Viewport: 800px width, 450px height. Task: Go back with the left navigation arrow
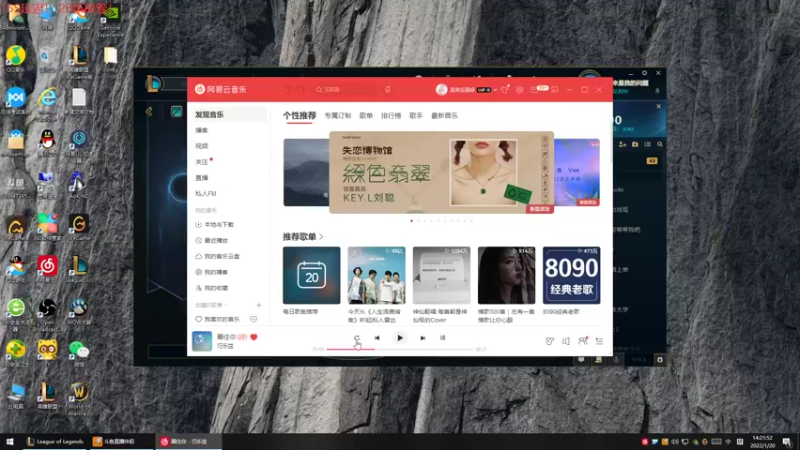(287, 90)
